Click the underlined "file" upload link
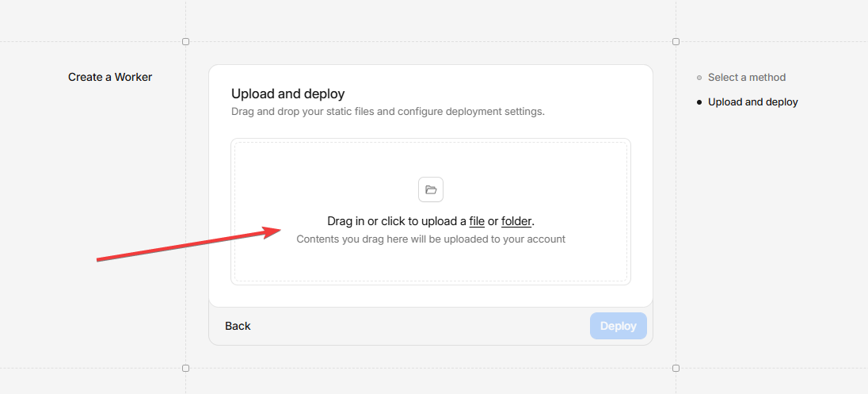 [x=477, y=221]
